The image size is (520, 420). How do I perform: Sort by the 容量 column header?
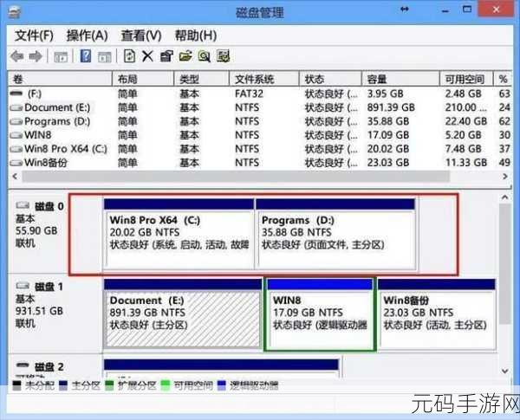[x=400, y=79]
